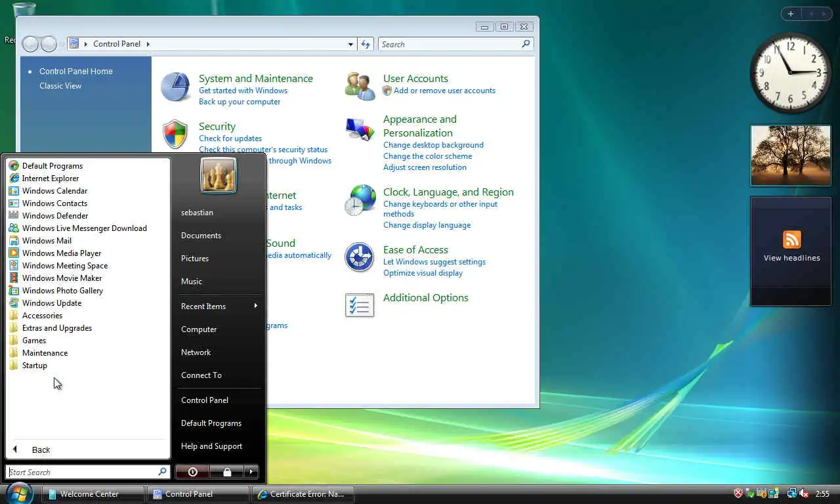The image size is (840, 504).
Task: Open Computer from the Start menu
Action: point(199,329)
